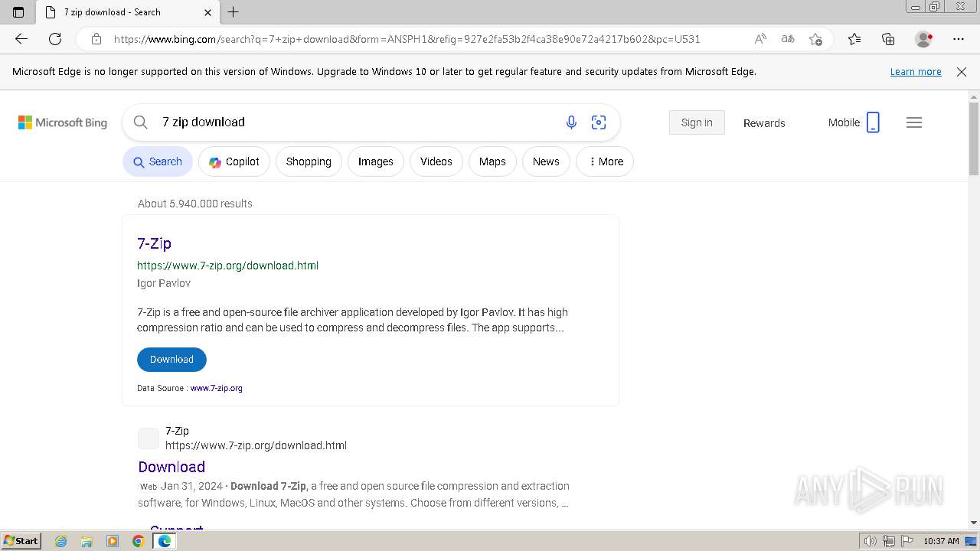Close the 7 zip download tab
This screenshot has width=980, height=551.
tap(207, 12)
